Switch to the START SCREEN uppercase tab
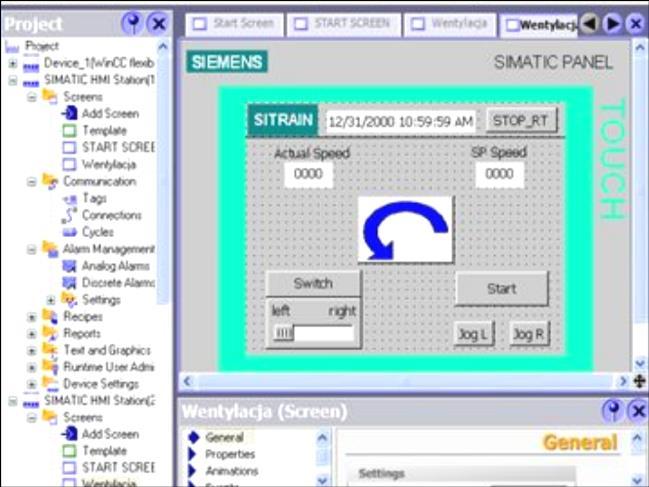 [x=344, y=24]
